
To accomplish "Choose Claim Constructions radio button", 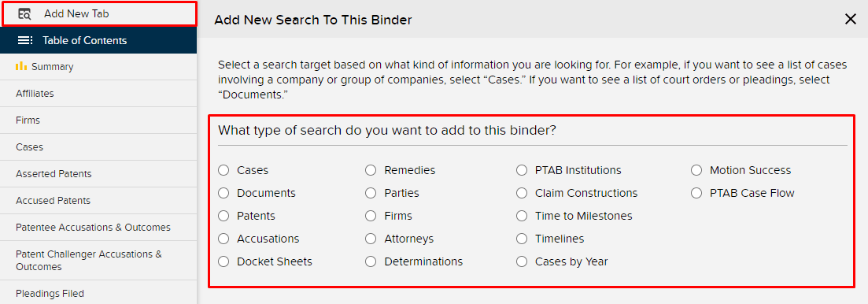I will (x=522, y=193).
